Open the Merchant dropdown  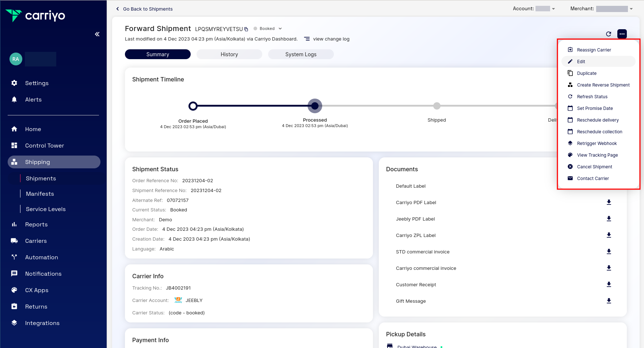(614, 9)
